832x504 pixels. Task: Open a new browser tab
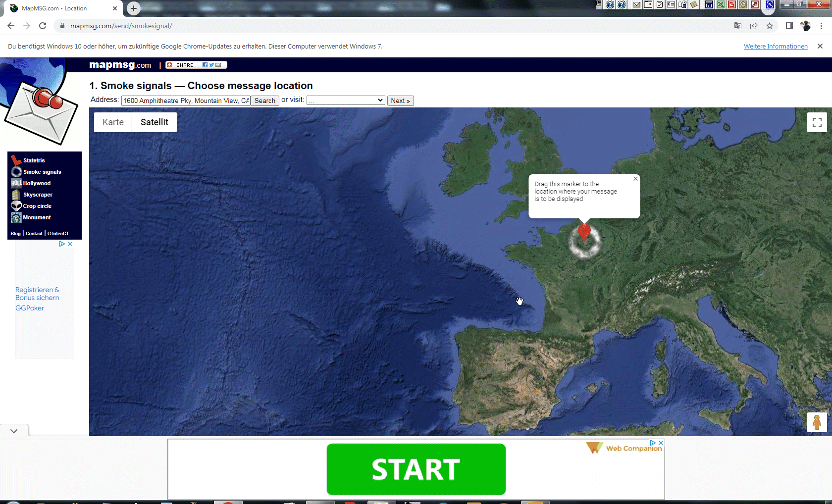point(134,8)
